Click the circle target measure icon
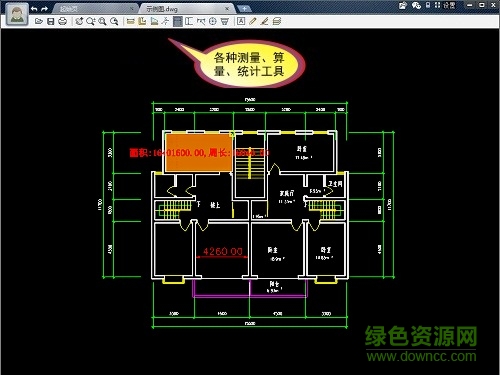Viewport: 500px width, 375px height. (x=213, y=22)
